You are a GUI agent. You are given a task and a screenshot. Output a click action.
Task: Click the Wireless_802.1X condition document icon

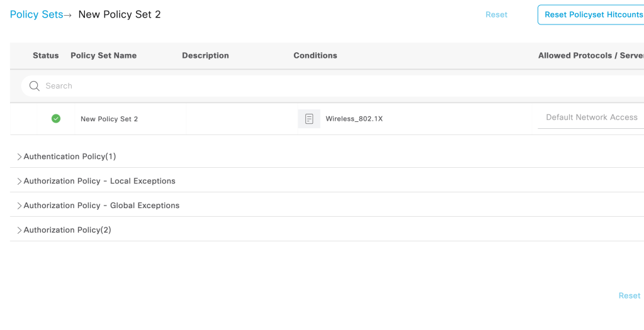pos(309,119)
